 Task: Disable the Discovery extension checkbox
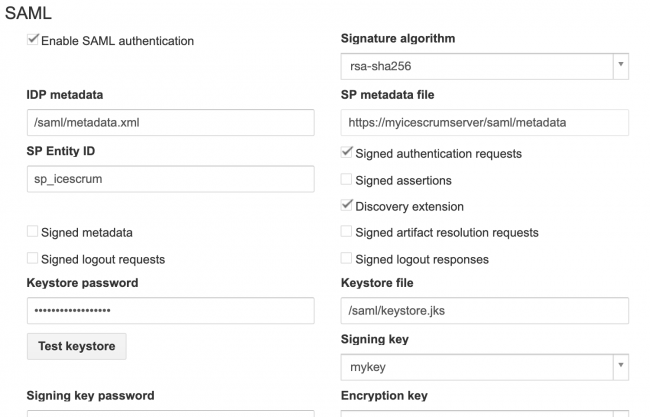click(347, 206)
